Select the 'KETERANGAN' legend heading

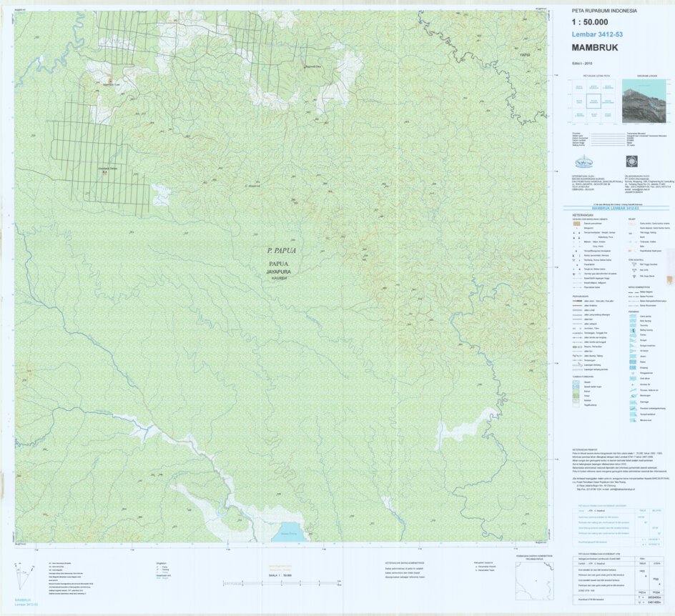tap(583, 214)
